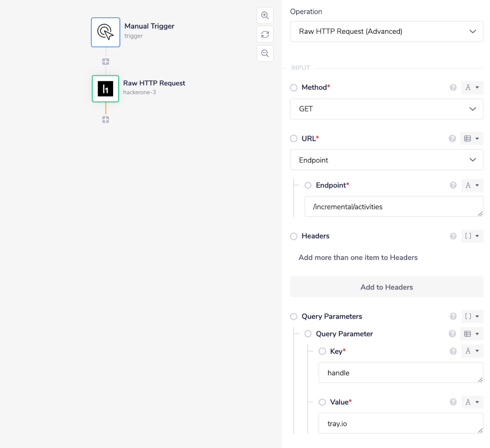Click the zoom in magnifier icon
The height and width of the screenshot is (448, 490).
click(265, 15)
